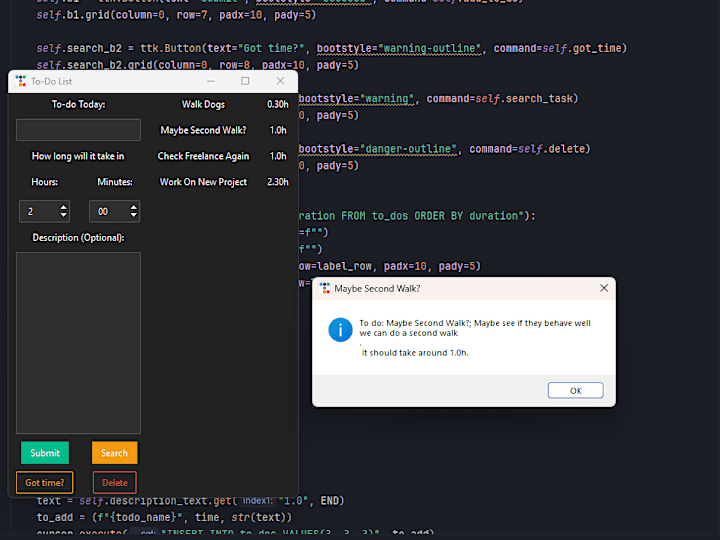Close the To-Do List window
720x540 pixels.
pyautogui.click(x=280, y=81)
